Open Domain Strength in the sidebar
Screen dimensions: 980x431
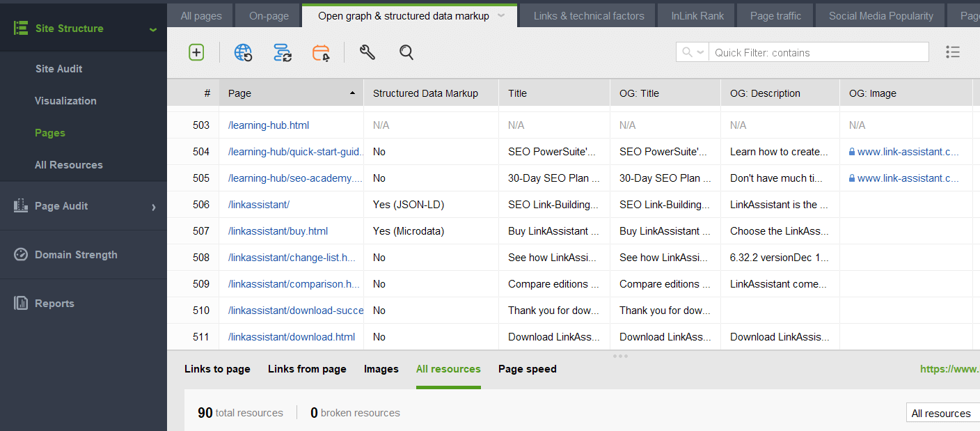tap(76, 255)
